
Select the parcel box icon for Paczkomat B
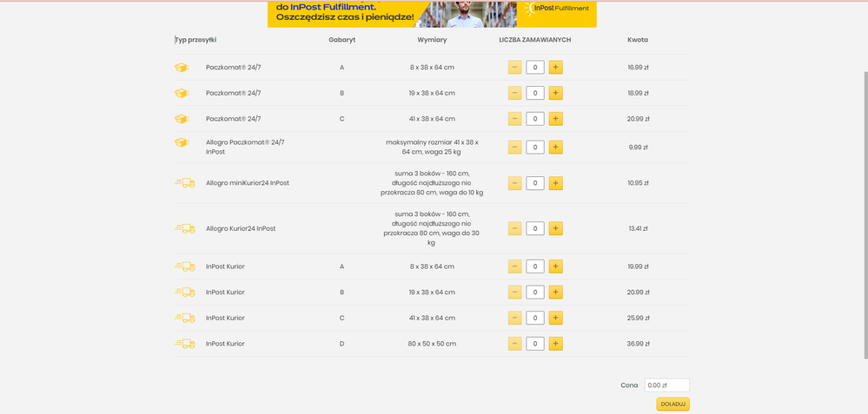(x=182, y=93)
